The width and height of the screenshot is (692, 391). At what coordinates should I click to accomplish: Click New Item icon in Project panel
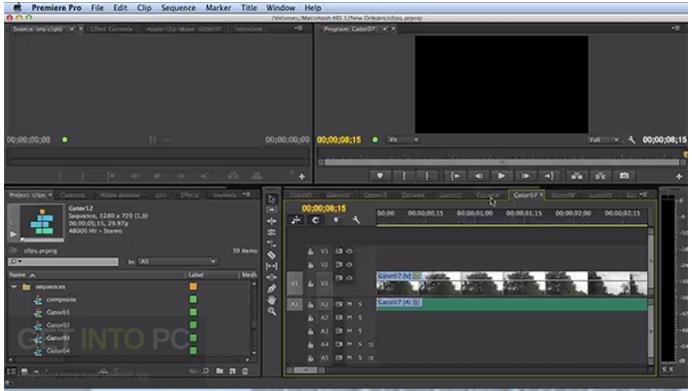[232, 371]
